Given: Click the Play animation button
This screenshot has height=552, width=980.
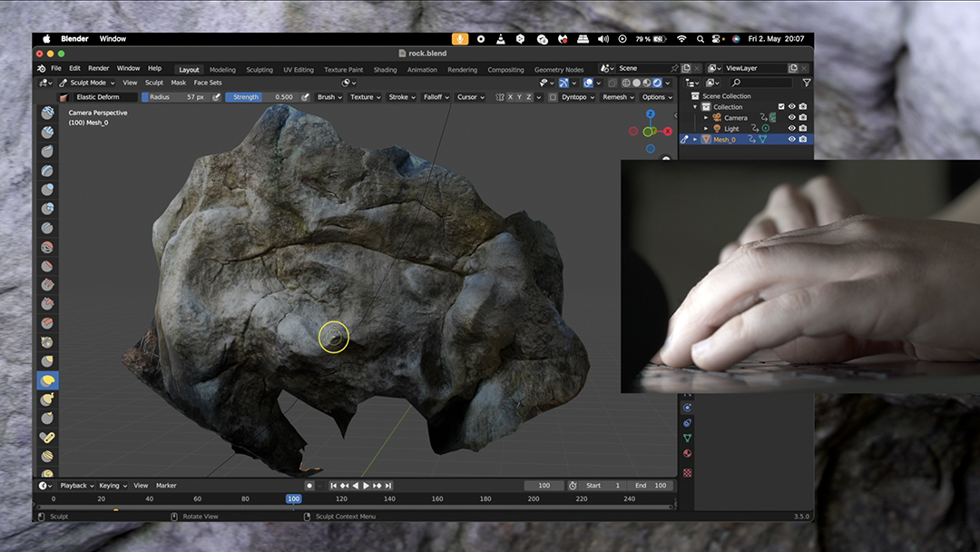Looking at the screenshot, I should (367, 486).
